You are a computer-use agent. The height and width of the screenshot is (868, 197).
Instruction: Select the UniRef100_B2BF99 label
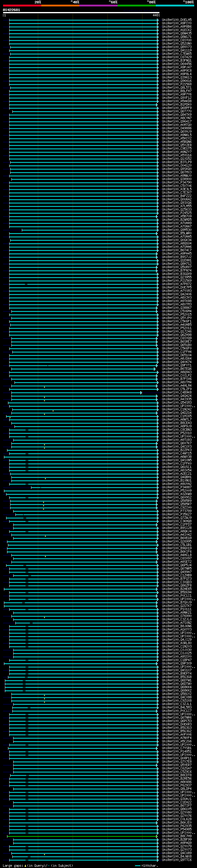[177, 840]
